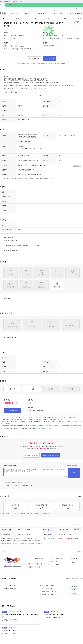Click info icon beside 고용24 입사지원 count

coord(72,505)
